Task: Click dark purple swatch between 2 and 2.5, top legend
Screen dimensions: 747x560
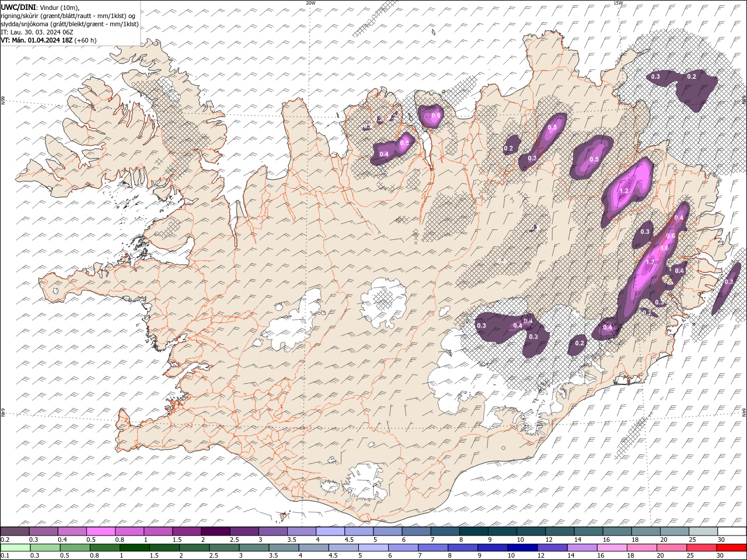Action: coord(215,531)
